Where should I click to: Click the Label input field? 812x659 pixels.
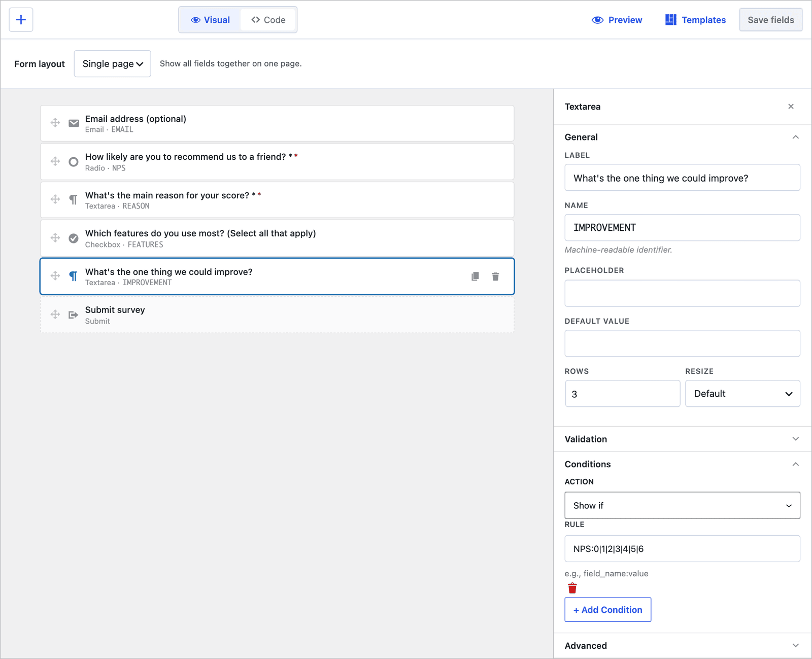[x=682, y=178]
